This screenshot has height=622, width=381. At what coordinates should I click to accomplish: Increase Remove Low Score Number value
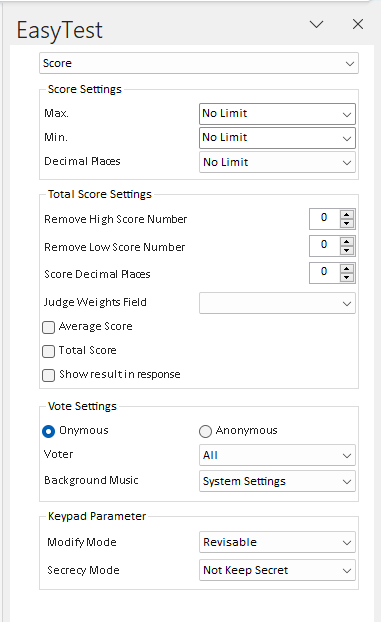pyautogui.click(x=347, y=242)
